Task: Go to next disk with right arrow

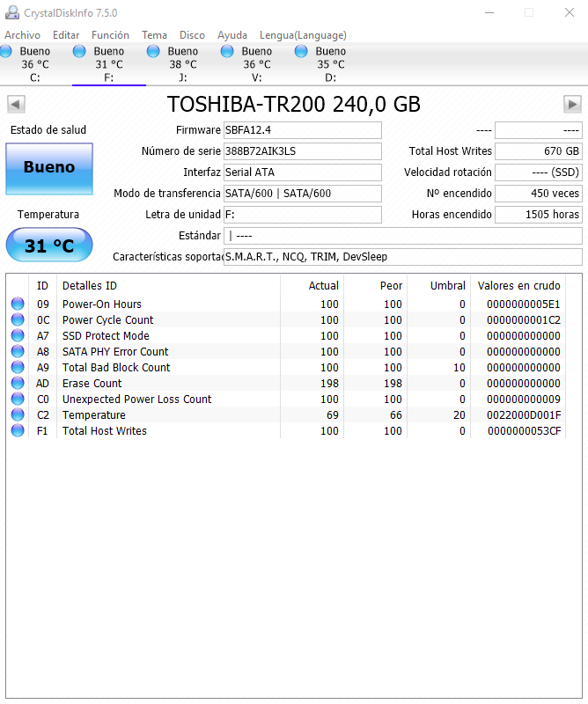Action: [x=572, y=105]
